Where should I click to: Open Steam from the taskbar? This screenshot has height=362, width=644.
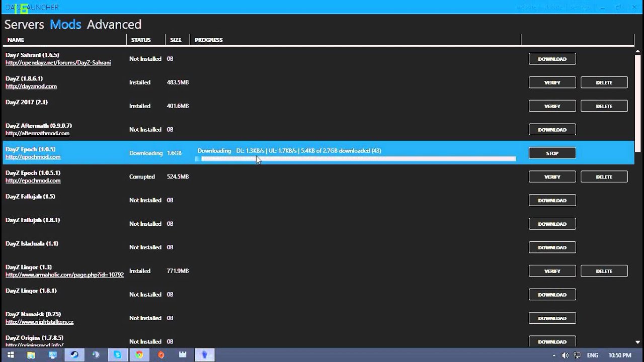(74, 355)
